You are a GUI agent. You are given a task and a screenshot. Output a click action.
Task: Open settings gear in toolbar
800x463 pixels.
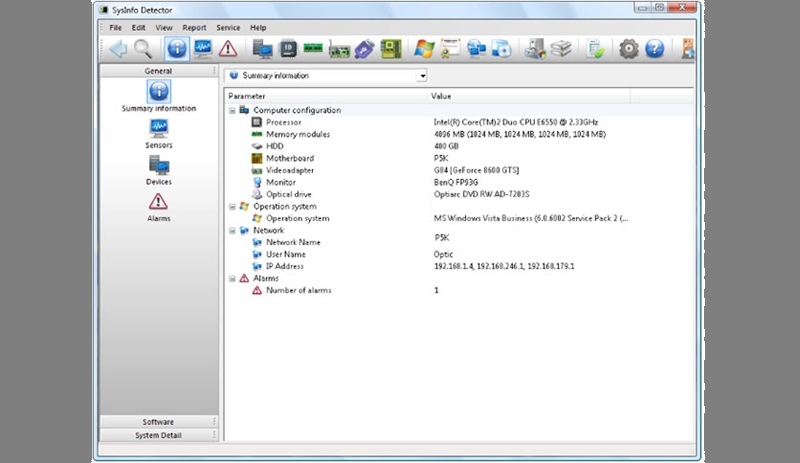point(629,49)
